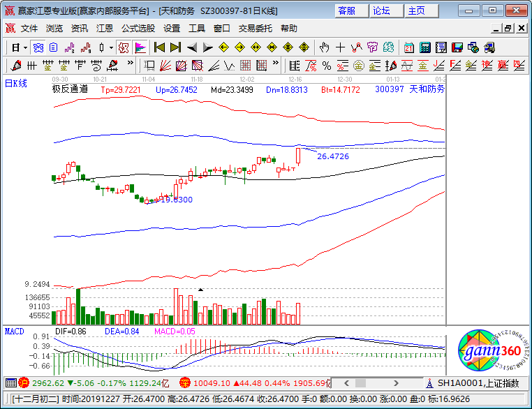The image size is (532, 409).
Task: Expand the candlestick chart type dropdown arrow
Action: pyautogui.click(x=111, y=48)
